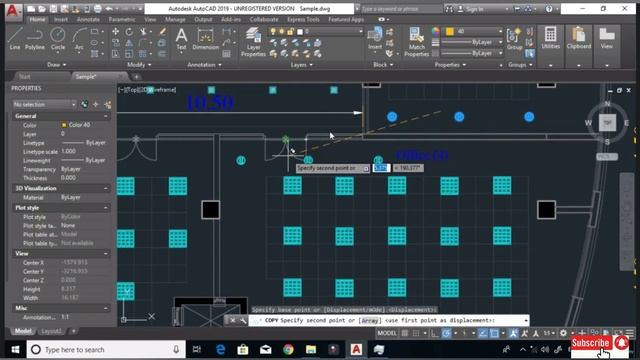Toggle snap mode in status bar

tap(416, 333)
